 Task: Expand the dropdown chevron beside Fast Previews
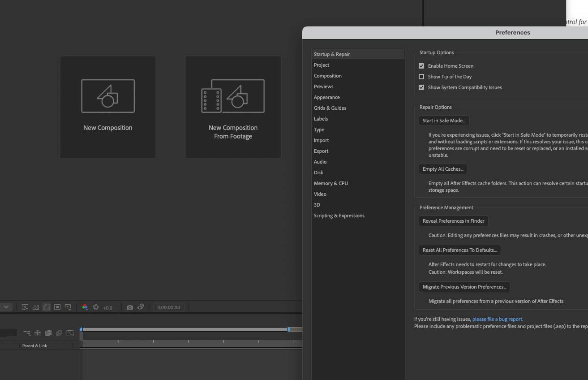tap(6, 307)
